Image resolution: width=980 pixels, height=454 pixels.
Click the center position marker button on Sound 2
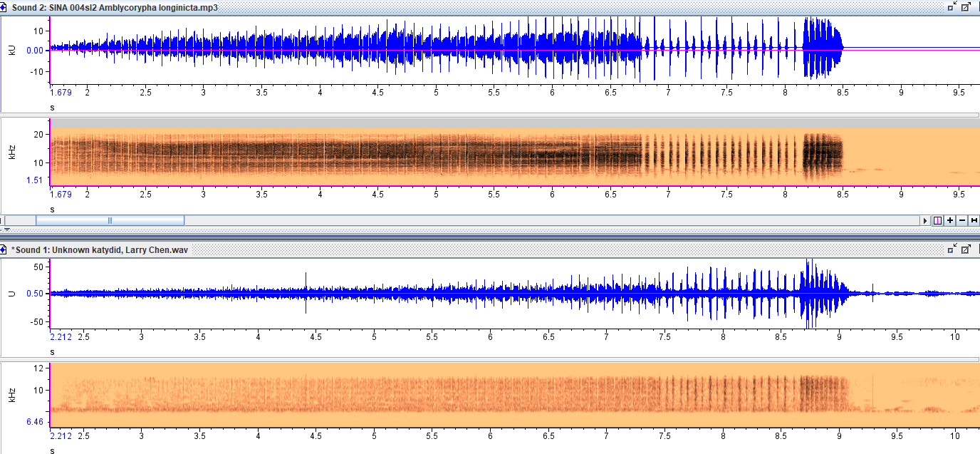[x=938, y=221]
